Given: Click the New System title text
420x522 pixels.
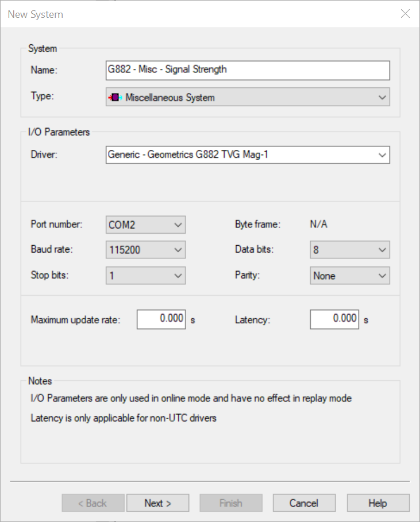Looking at the screenshot, I should pyautogui.click(x=36, y=14).
